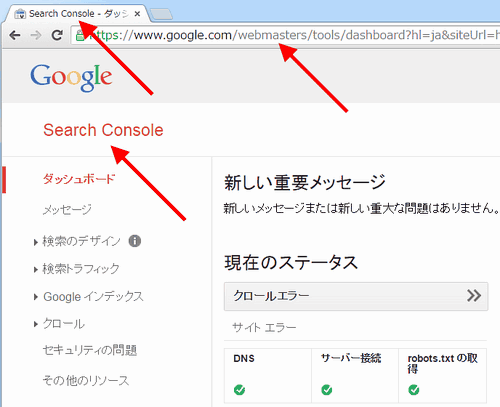
Task: Click the browser back arrow
Action: [x=15, y=35]
